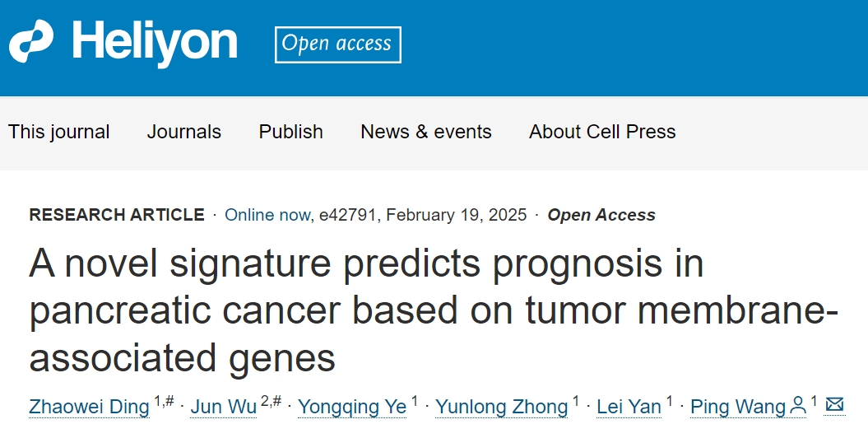Screen dimensions: 868x438
Task: Open author Yongqing Ye details
Action: [352, 407]
